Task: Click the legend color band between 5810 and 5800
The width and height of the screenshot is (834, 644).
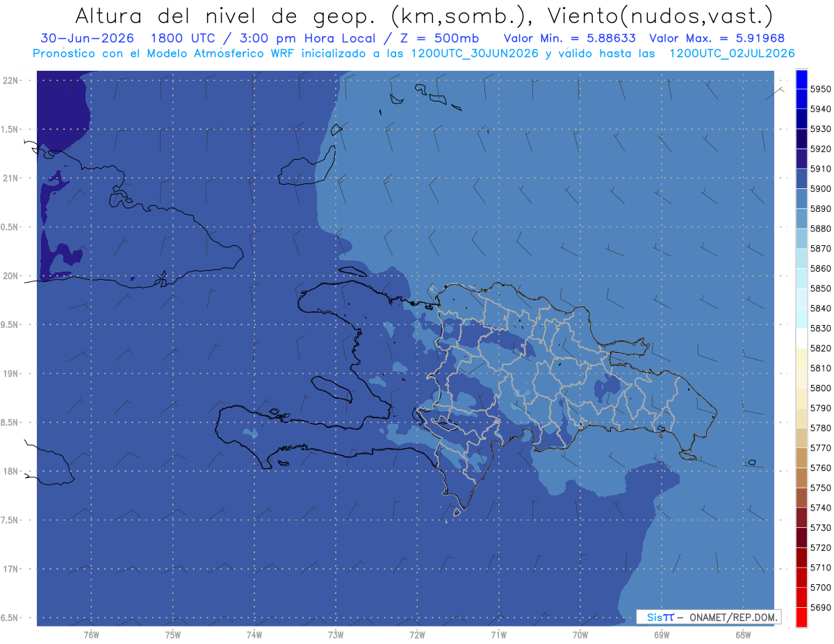Action: pos(801,378)
